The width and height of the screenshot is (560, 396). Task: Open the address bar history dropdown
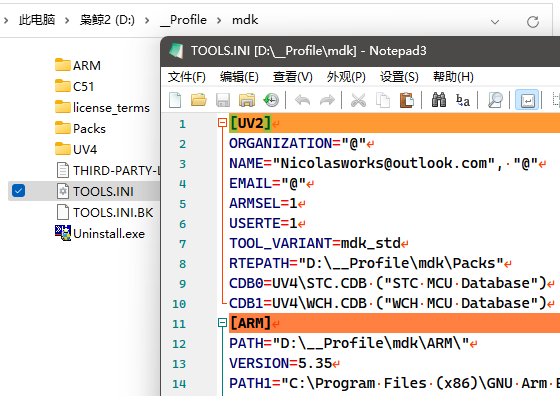pyautogui.click(x=495, y=22)
